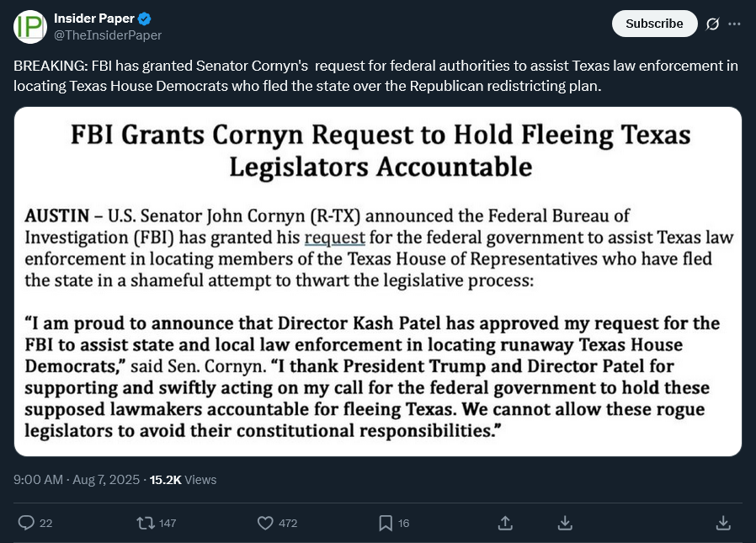Image resolution: width=756 pixels, height=543 pixels.
Task: Click the Subscribe button
Action: click(x=654, y=24)
